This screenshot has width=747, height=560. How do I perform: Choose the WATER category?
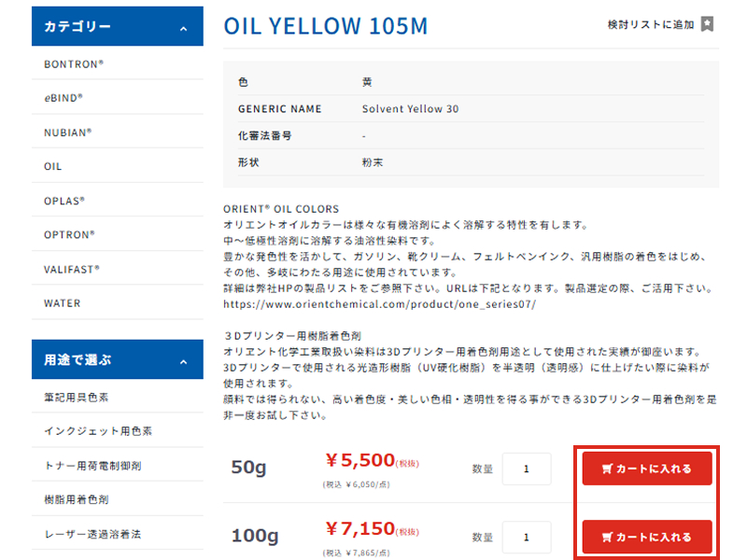[x=63, y=303]
